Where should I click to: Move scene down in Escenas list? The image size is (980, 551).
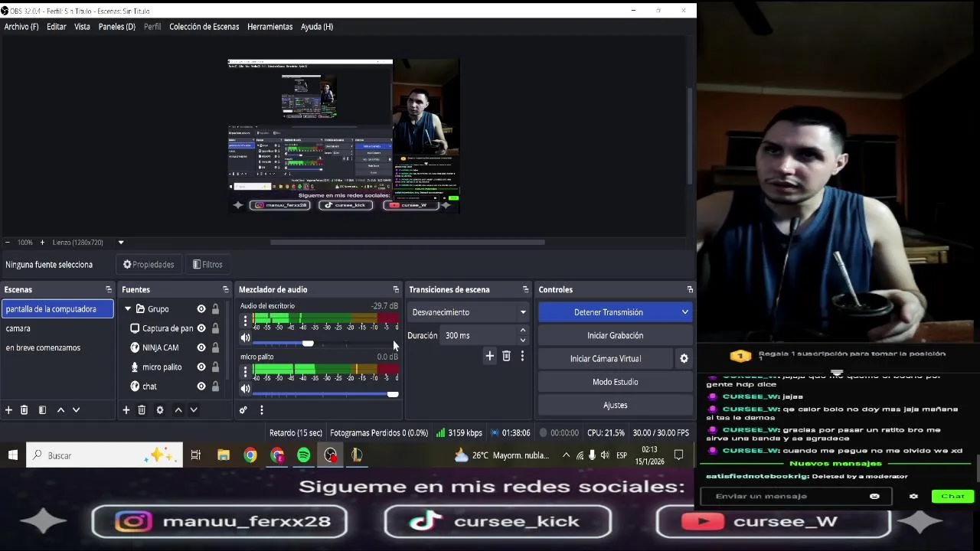[76, 410]
